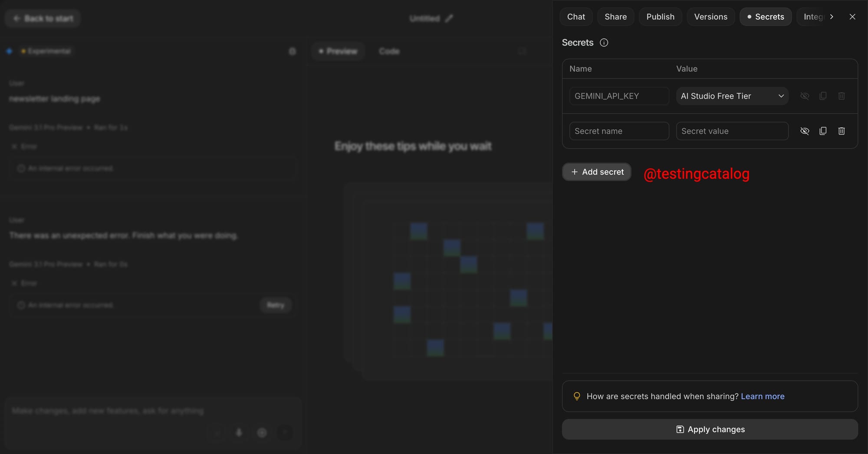Open the Learn more link about secret sharing

(x=763, y=396)
